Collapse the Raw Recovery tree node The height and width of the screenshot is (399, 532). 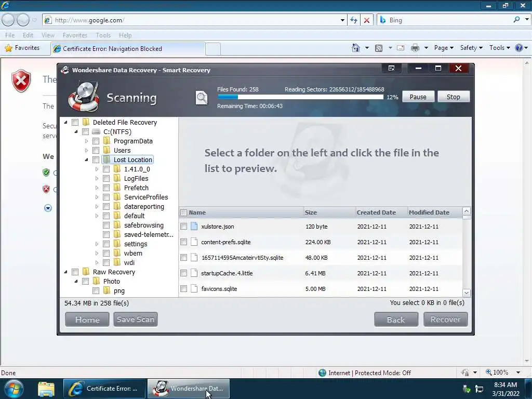pos(65,272)
